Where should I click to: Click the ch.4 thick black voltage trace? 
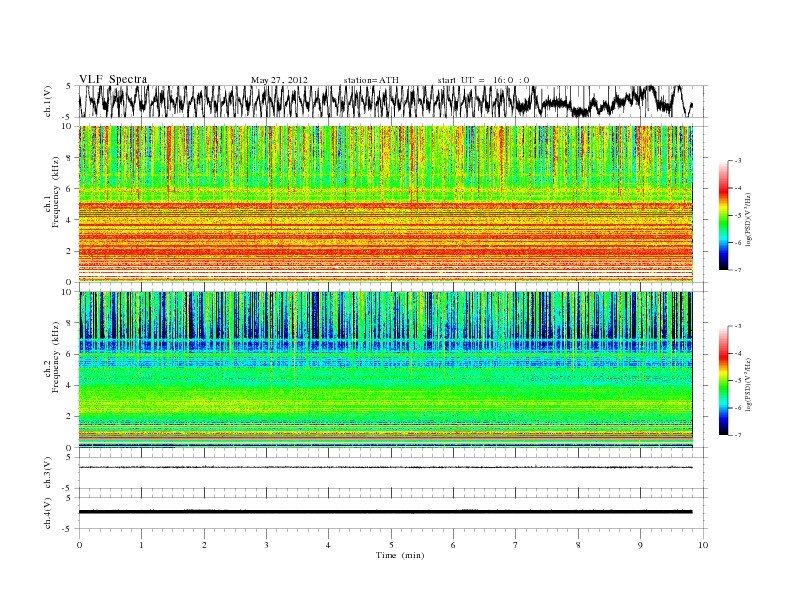click(x=386, y=512)
